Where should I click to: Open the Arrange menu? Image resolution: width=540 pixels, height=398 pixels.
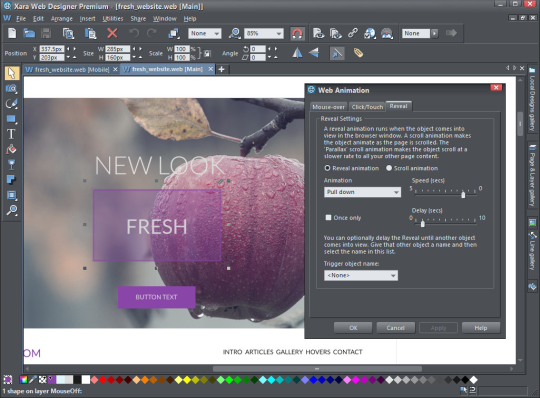pyautogui.click(x=62, y=19)
